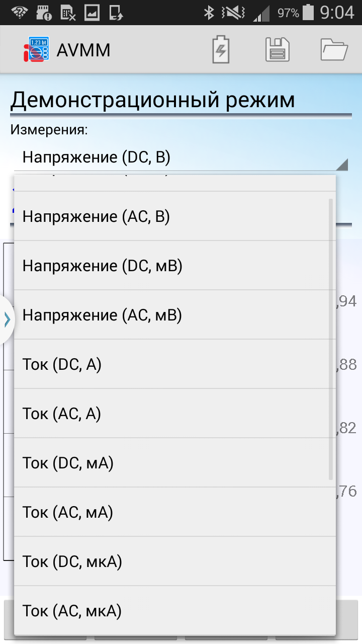Screen dimensions: 362x644
Task: Tap the battery indicator in status bar
Action: click(x=309, y=12)
